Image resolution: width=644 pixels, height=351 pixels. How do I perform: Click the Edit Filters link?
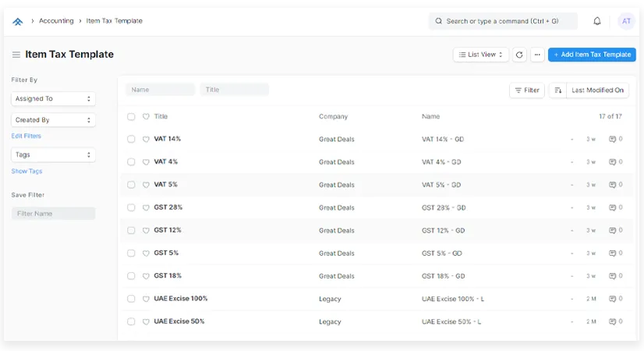tap(27, 136)
